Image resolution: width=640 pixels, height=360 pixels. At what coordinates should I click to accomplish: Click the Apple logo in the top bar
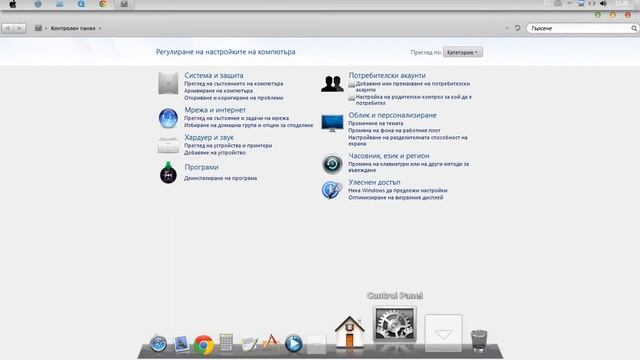(x=13, y=4)
